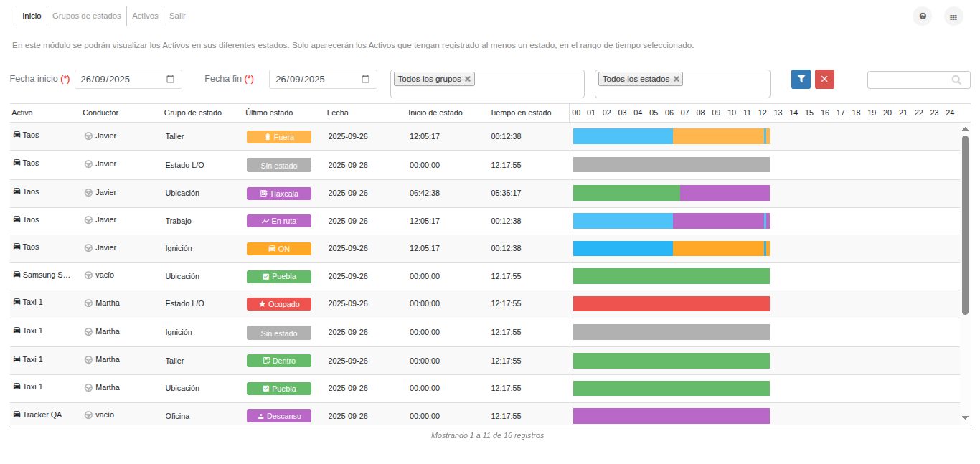Click the 'Fuera' status badge
980x464 pixels.
tap(279, 137)
